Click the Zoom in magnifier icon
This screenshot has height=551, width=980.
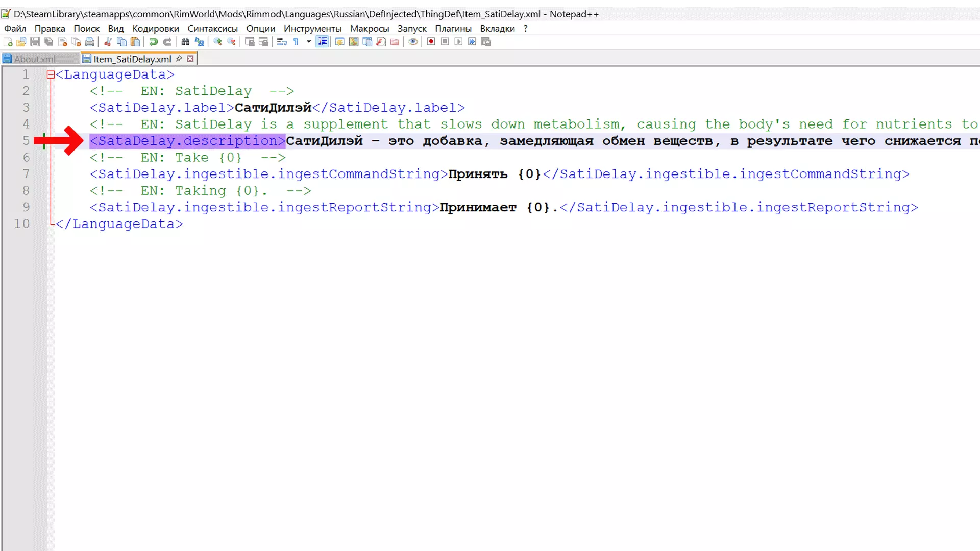coord(217,42)
